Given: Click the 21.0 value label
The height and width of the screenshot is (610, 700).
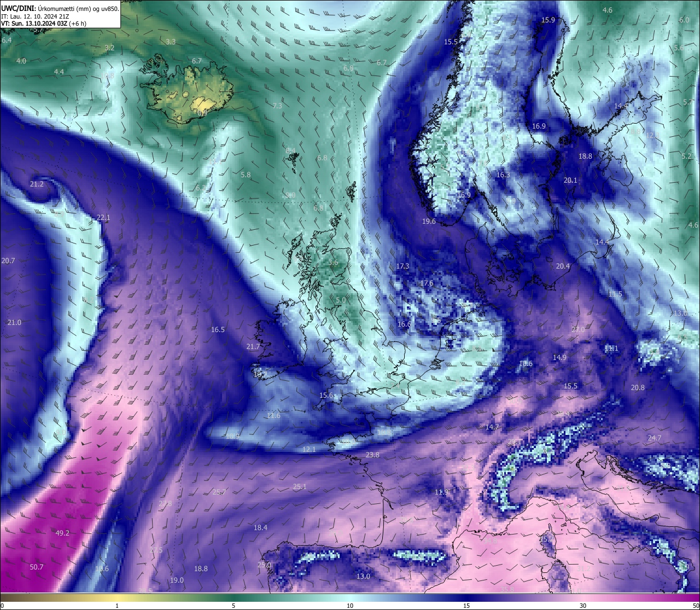Looking at the screenshot, I should (x=14, y=322).
